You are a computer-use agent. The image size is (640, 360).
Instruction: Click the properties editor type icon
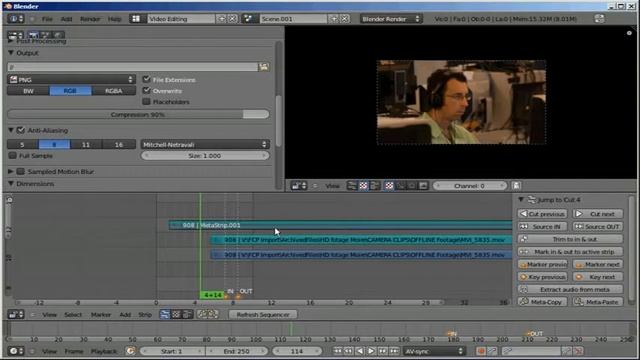16,35
